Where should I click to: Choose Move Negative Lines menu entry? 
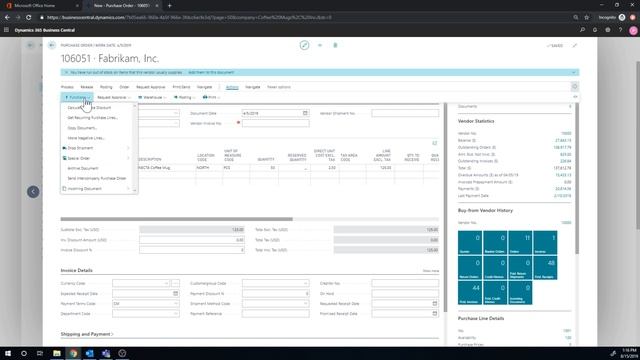click(x=86, y=138)
